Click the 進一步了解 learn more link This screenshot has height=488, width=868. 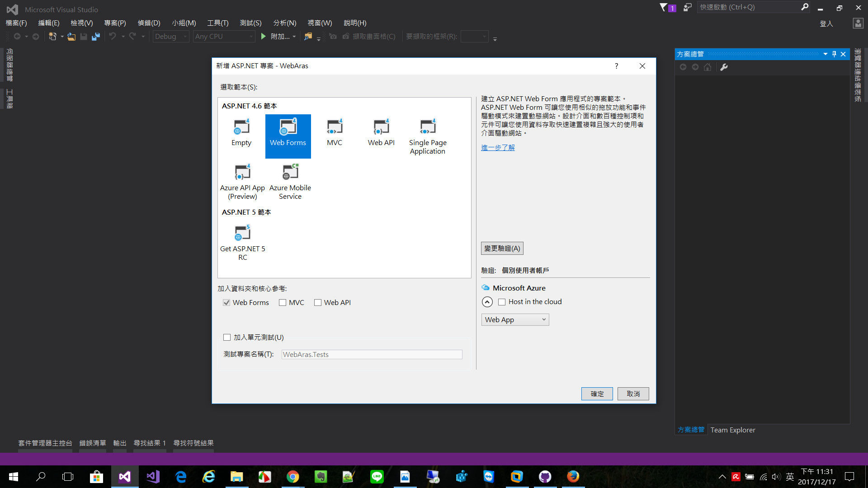point(498,148)
